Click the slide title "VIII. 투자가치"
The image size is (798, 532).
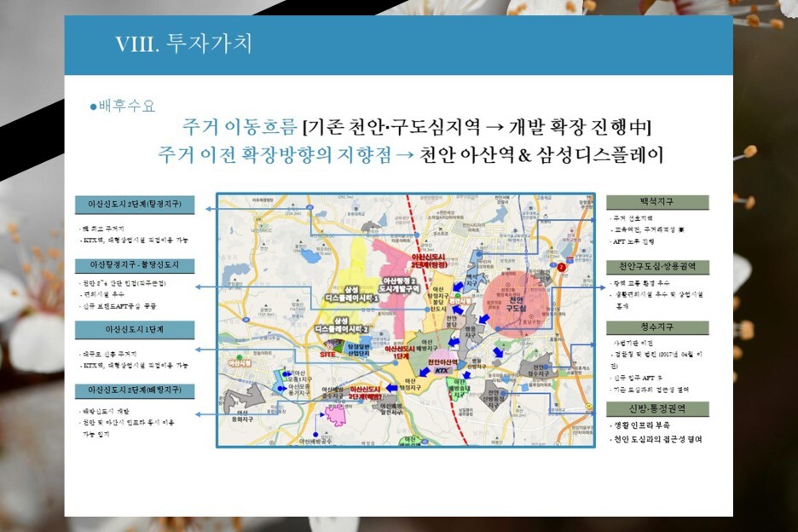point(183,44)
